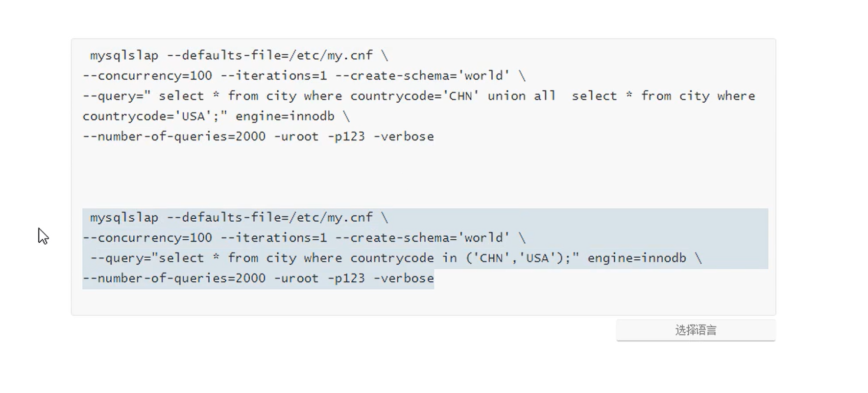The image size is (868, 393).
Task: Click the query line with "countrycode in ('CHN','USA')"
Action: 396,258
